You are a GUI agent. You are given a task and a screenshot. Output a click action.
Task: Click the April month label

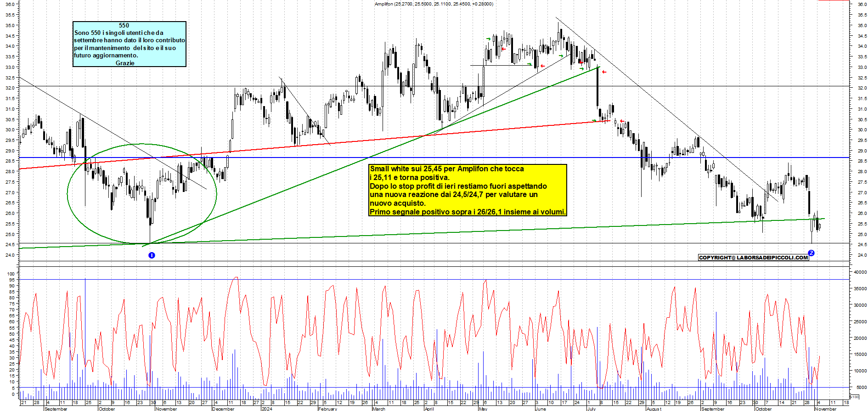pos(429,409)
